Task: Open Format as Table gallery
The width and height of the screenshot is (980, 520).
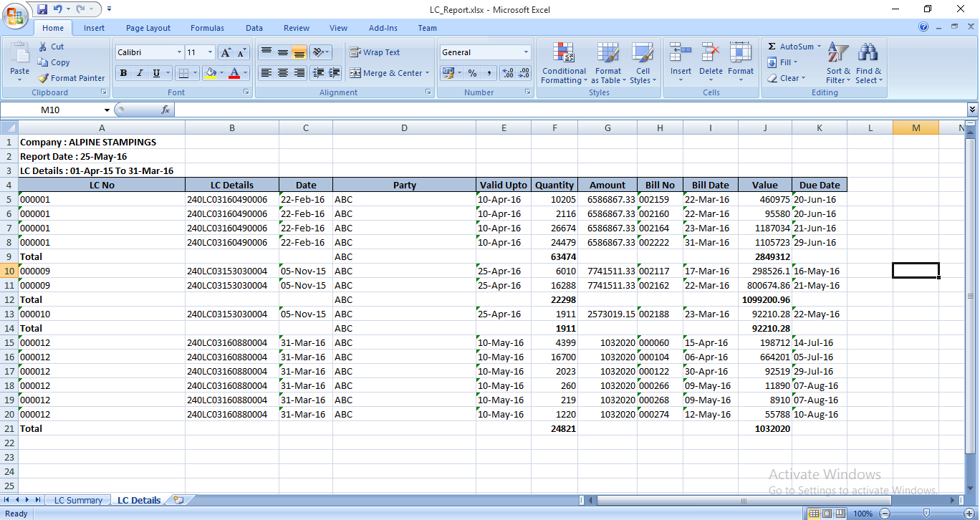Action: [608, 64]
